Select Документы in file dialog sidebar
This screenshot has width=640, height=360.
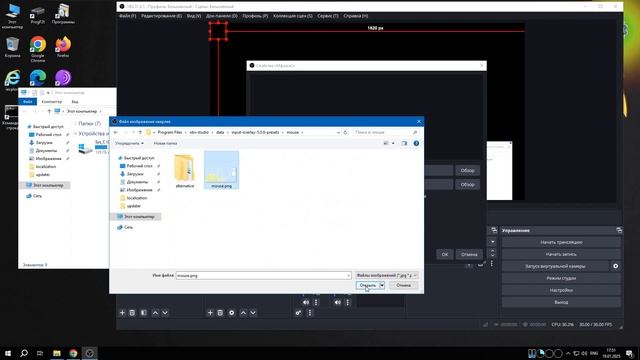tap(137, 182)
